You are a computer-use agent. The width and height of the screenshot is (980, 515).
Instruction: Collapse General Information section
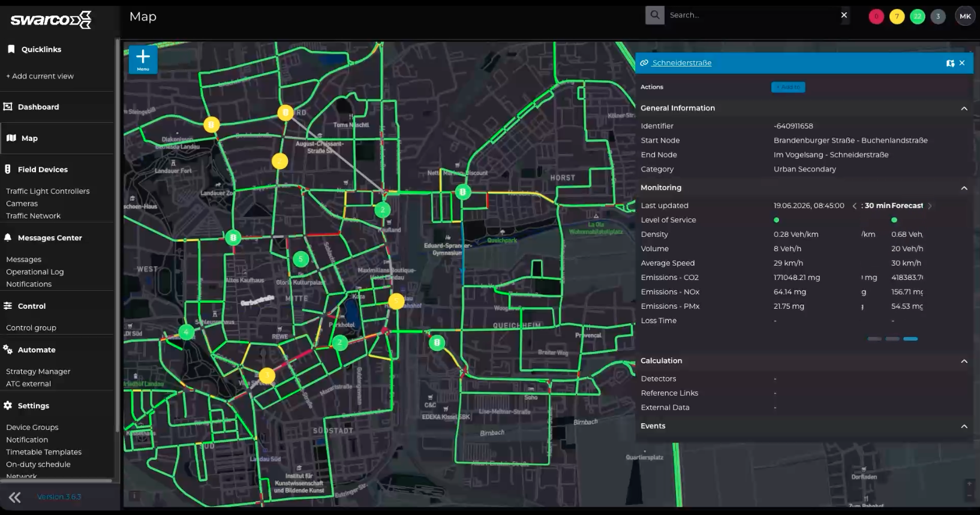[x=964, y=109]
